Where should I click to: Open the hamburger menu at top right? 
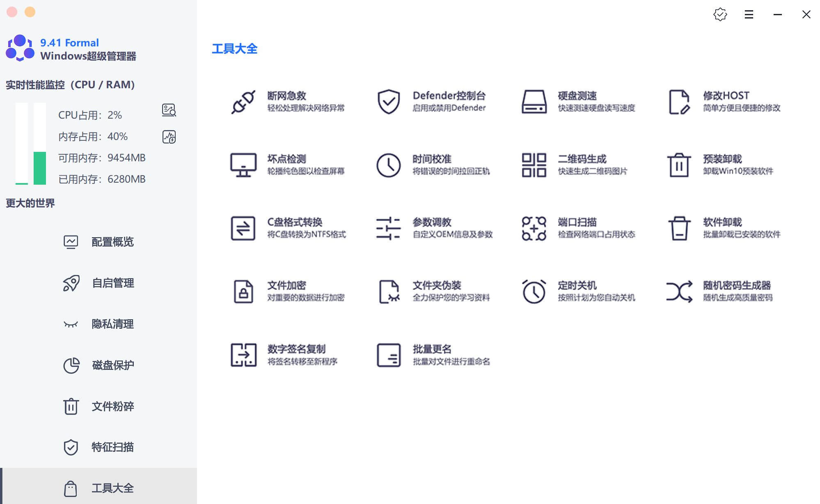pyautogui.click(x=748, y=14)
